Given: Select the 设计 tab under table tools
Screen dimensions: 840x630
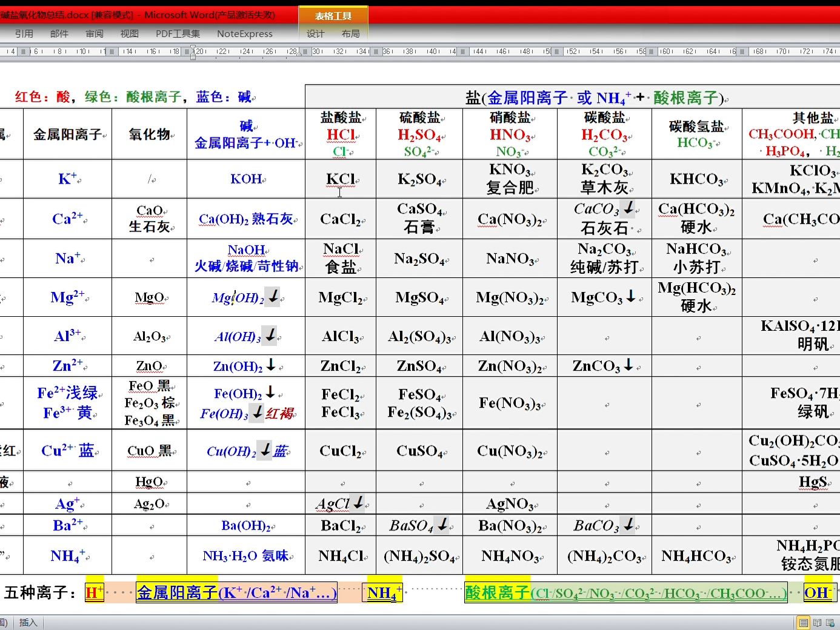Looking at the screenshot, I should (x=315, y=34).
